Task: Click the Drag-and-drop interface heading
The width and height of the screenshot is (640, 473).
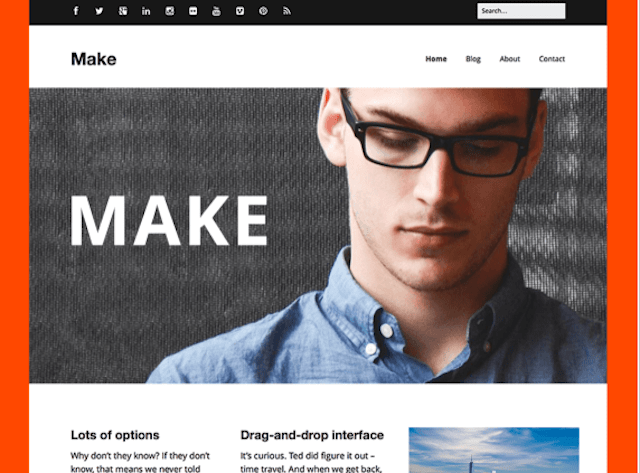Action: tap(312, 435)
